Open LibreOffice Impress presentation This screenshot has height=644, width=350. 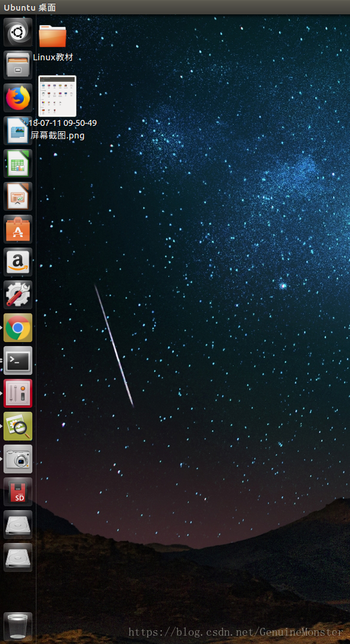[x=18, y=196]
